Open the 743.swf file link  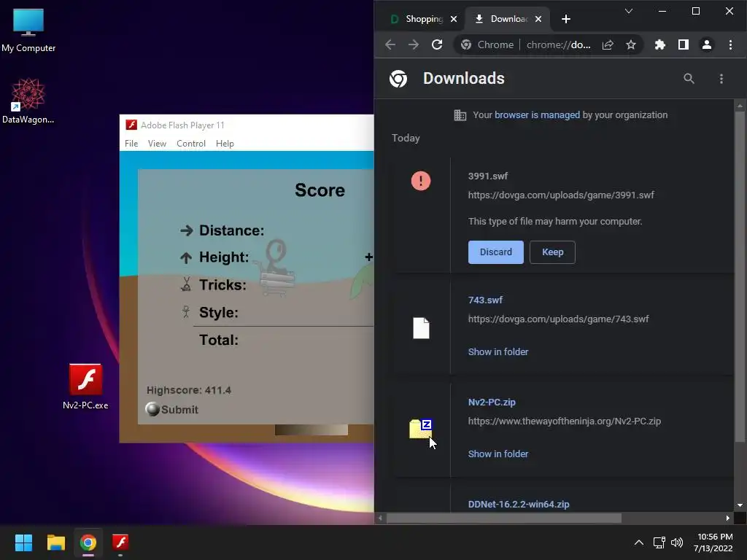(485, 300)
